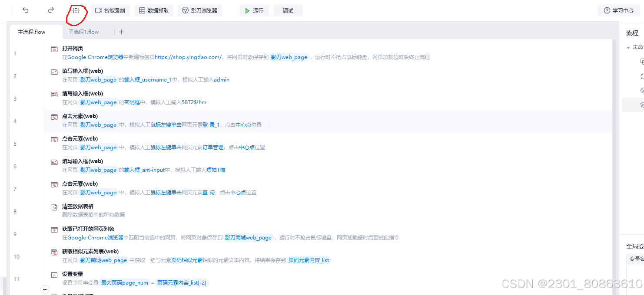
Task: Select line number 8 in the gutter
Action: (x=15, y=212)
